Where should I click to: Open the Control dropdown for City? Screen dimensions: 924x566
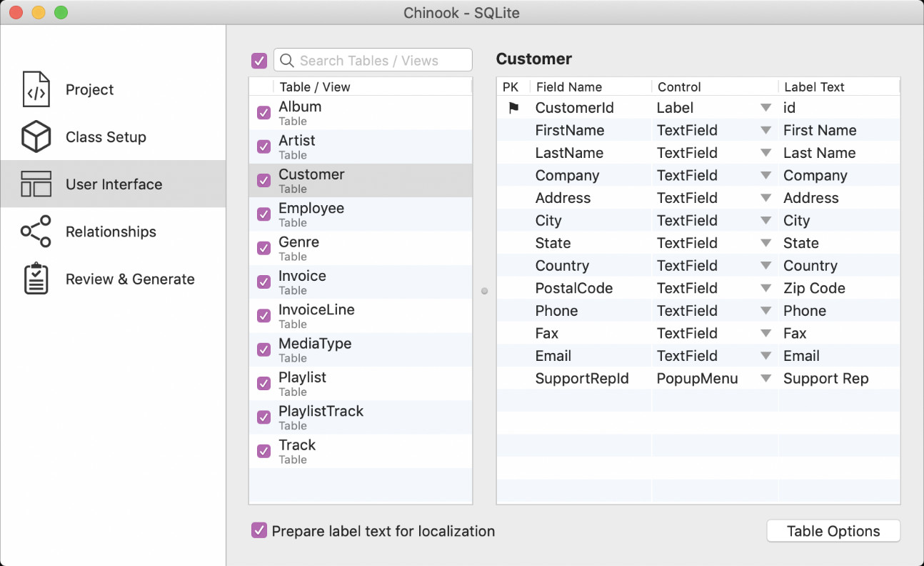click(765, 220)
